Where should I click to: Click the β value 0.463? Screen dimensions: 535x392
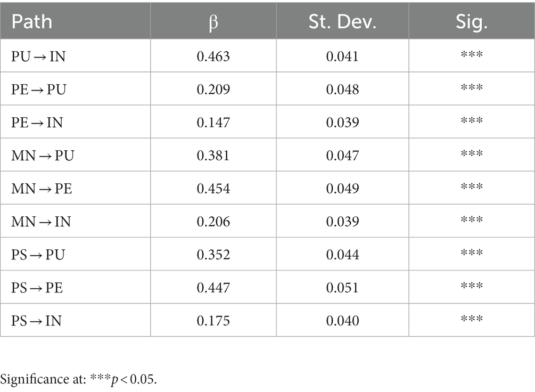click(x=213, y=56)
